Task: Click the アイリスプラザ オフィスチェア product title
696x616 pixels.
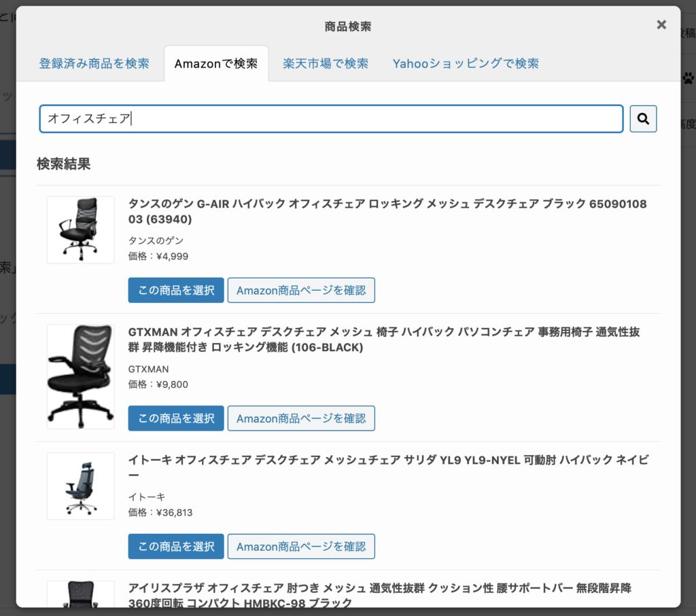Action: coord(379,595)
